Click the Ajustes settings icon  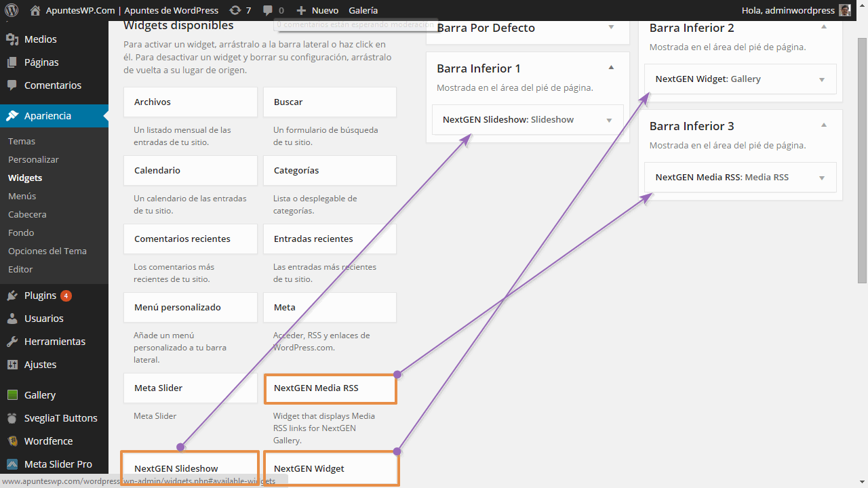point(12,365)
